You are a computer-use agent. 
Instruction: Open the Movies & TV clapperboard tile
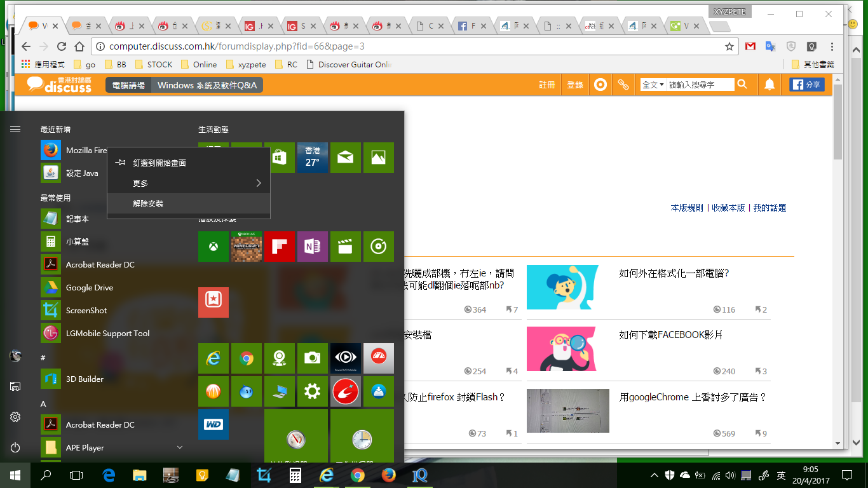346,247
